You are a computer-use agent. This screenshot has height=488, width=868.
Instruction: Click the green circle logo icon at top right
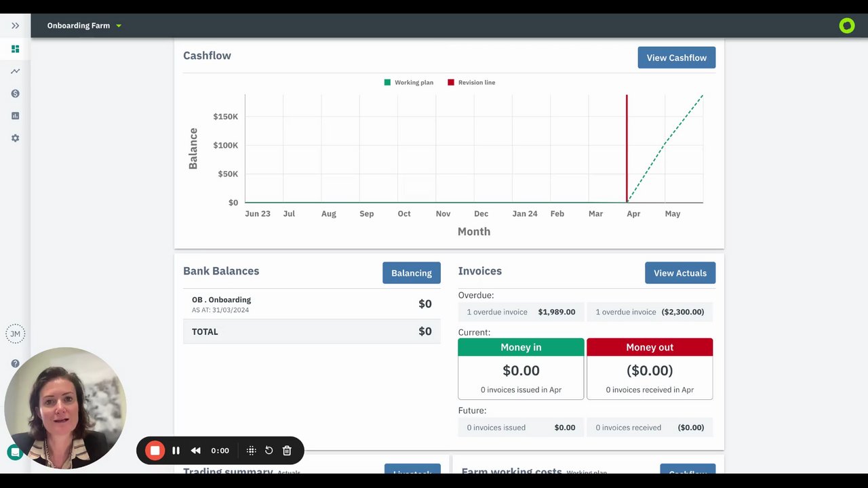(x=847, y=26)
